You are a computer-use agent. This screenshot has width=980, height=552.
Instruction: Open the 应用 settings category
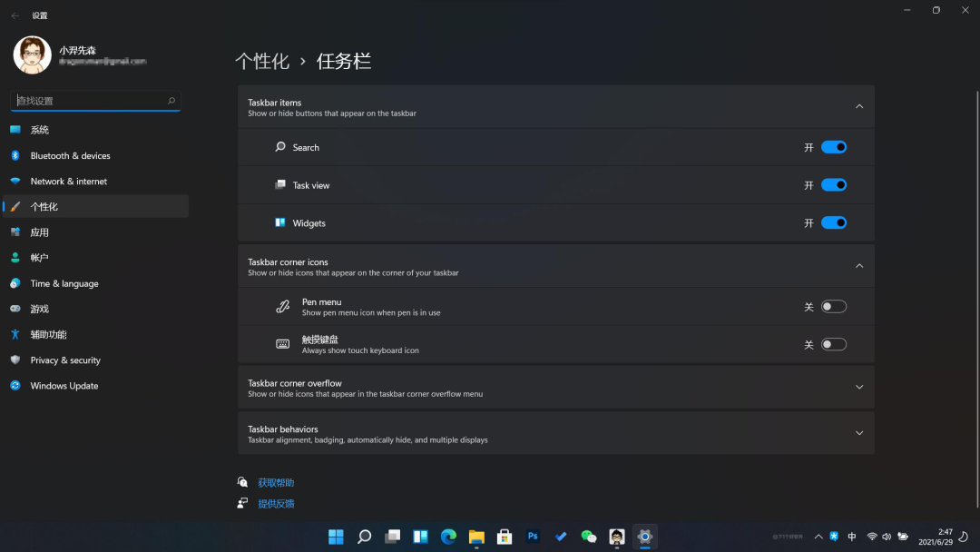click(x=95, y=232)
